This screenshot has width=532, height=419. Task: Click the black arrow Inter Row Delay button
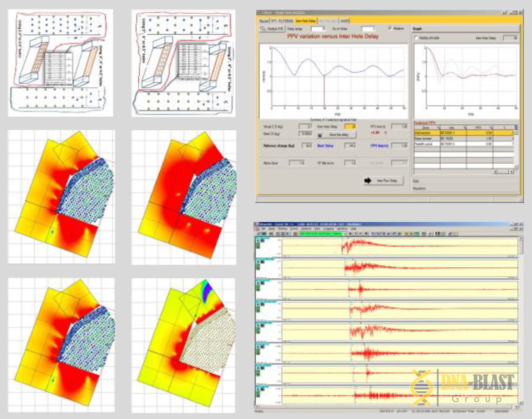pyautogui.click(x=383, y=181)
